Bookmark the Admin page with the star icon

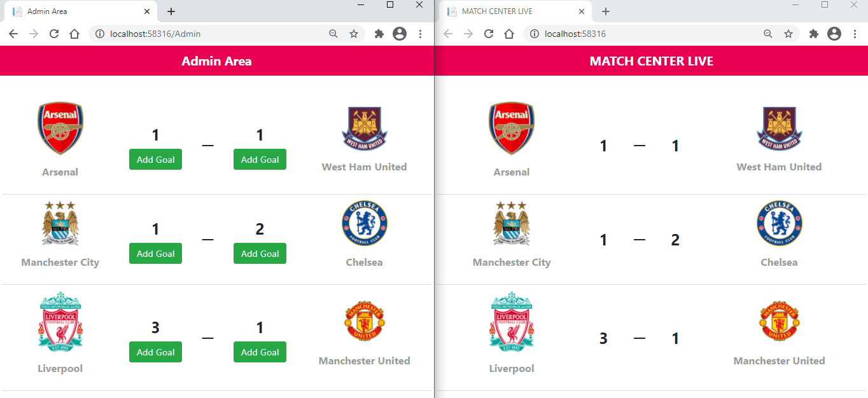point(354,34)
